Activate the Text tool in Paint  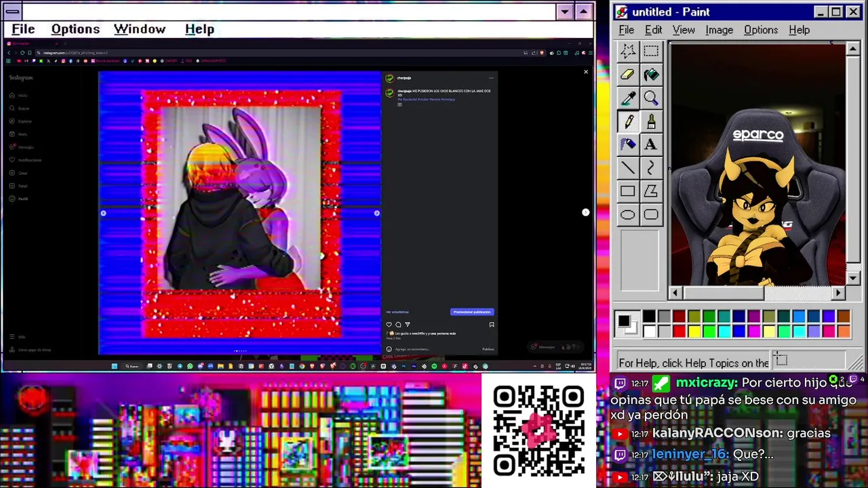651,144
